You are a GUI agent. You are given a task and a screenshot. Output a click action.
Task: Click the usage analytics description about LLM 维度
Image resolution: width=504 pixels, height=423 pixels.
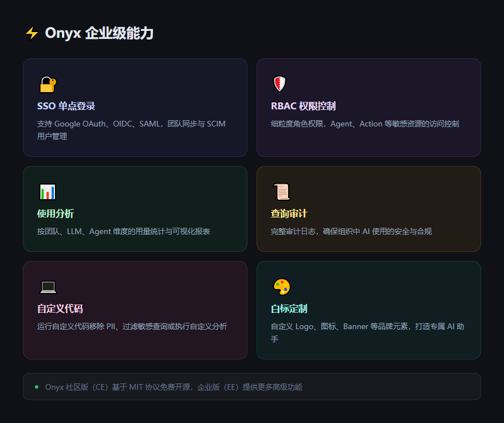pos(123,231)
